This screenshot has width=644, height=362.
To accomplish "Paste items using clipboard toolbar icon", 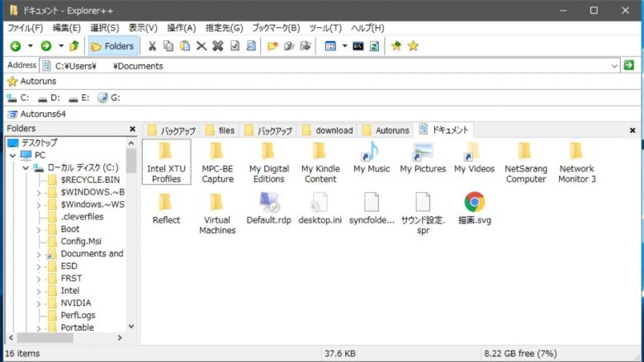I will point(185,46).
